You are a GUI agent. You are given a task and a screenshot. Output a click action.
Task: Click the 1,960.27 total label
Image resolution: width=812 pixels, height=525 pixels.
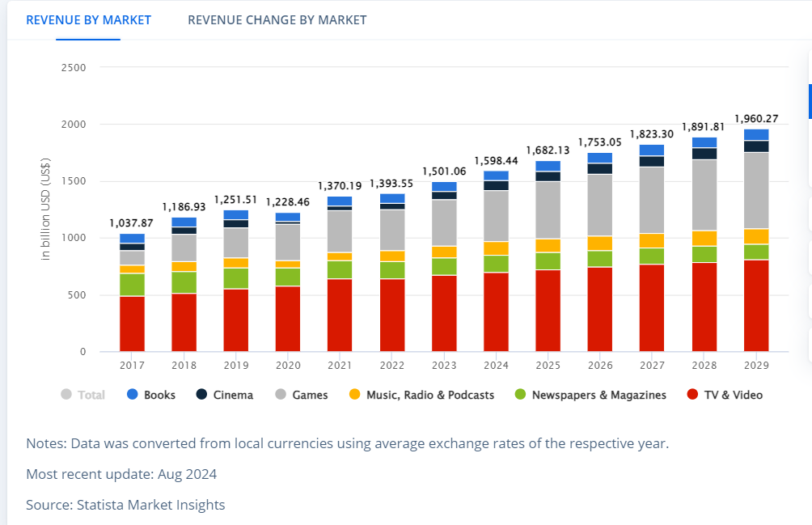coord(756,119)
